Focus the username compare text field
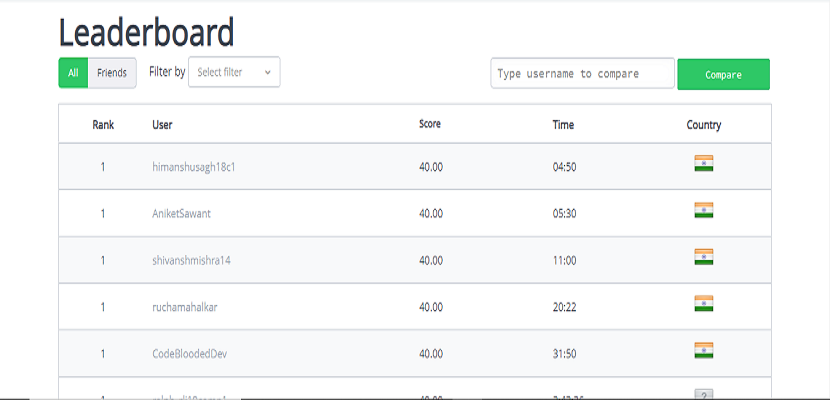Screen dimensions: 830x400 (x=582, y=73)
